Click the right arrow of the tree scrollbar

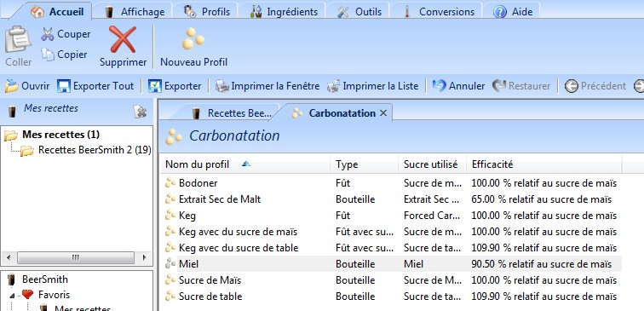click(144, 257)
